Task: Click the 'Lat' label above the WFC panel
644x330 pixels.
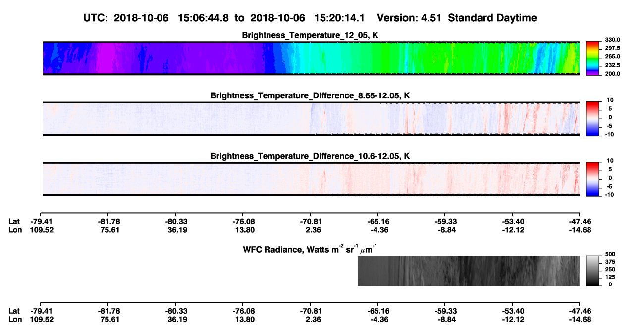Action: coord(14,221)
